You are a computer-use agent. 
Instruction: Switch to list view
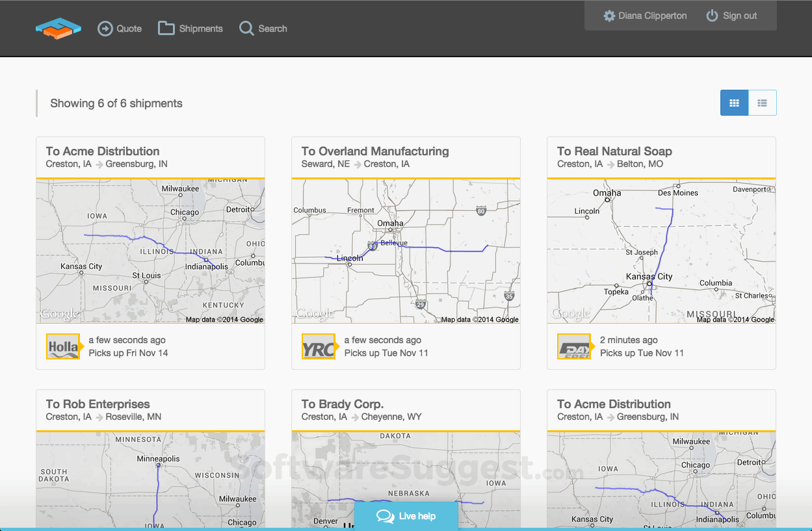click(762, 102)
